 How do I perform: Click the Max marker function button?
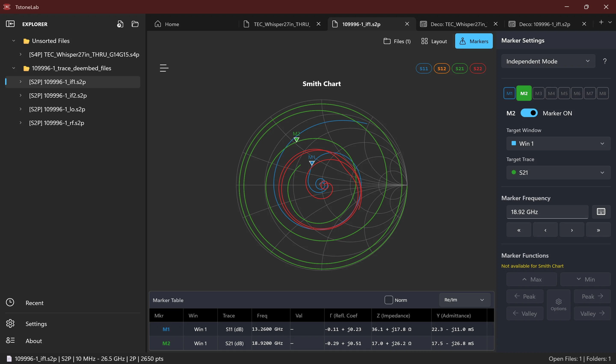(531, 279)
